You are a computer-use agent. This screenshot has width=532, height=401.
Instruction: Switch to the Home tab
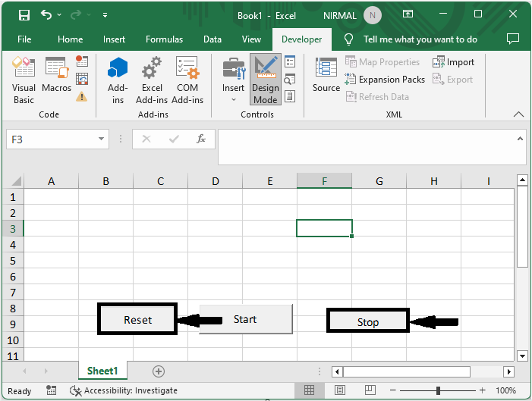(71, 39)
